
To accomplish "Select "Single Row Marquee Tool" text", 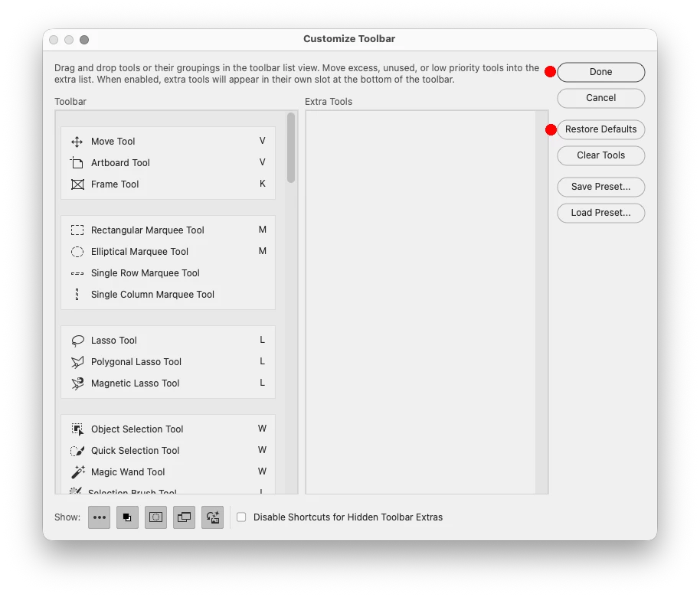I will [x=145, y=273].
